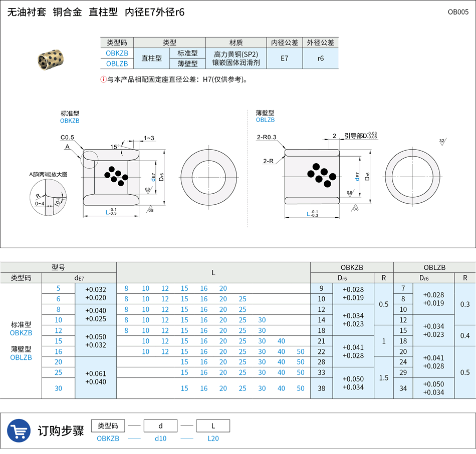Click the R value 1.5 in the OBKZB column
476x454 pixels.
[x=384, y=377]
